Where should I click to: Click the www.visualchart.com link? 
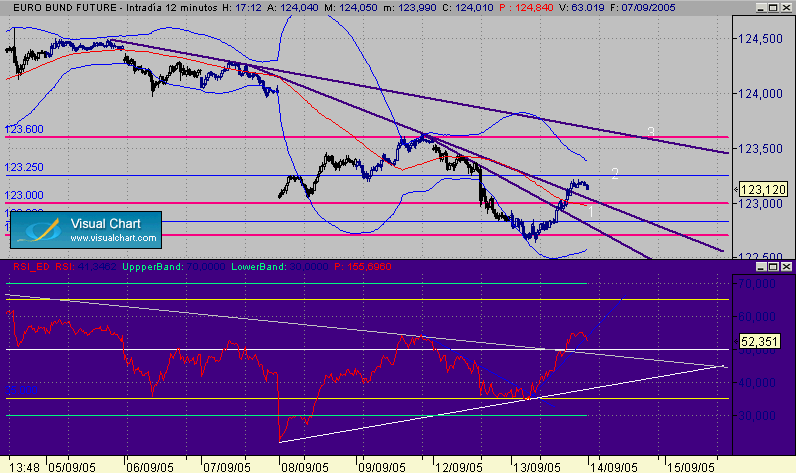113,238
